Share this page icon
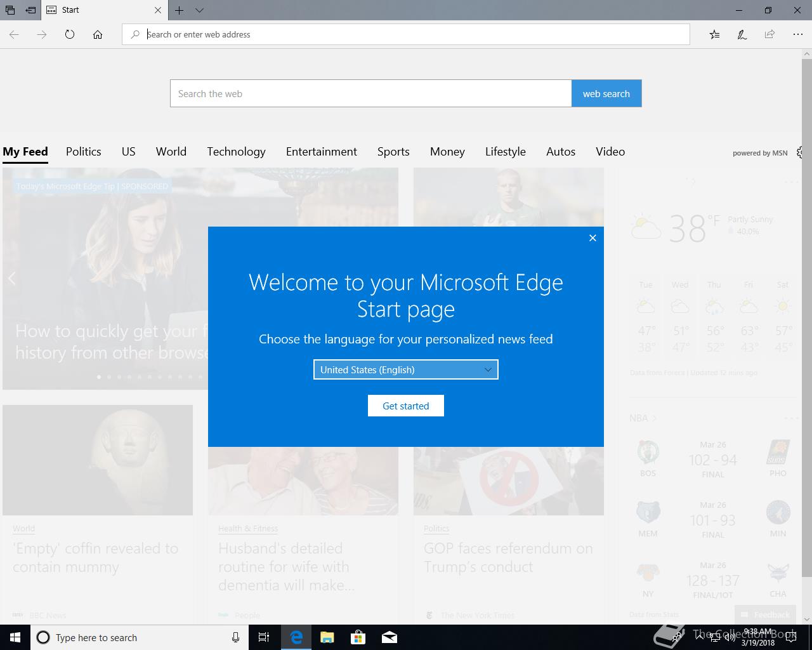The height and width of the screenshot is (650, 812). (x=769, y=34)
